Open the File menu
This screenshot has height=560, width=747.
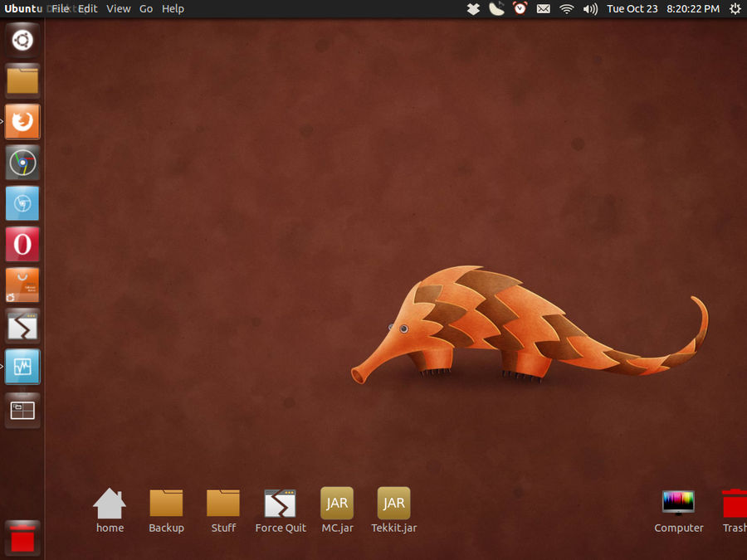pos(61,8)
